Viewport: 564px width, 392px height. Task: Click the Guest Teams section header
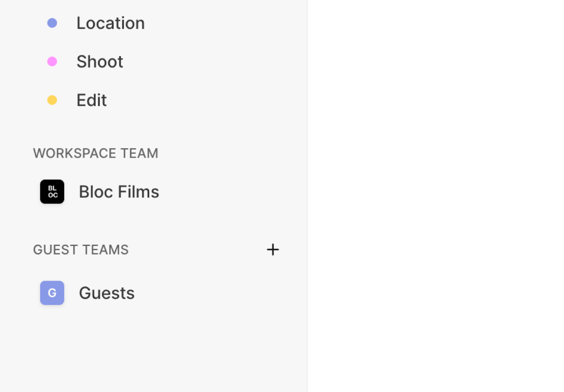coord(81,250)
